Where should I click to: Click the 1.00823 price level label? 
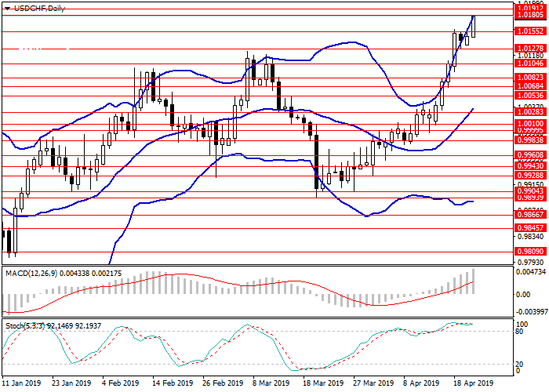[x=530, y=78]
